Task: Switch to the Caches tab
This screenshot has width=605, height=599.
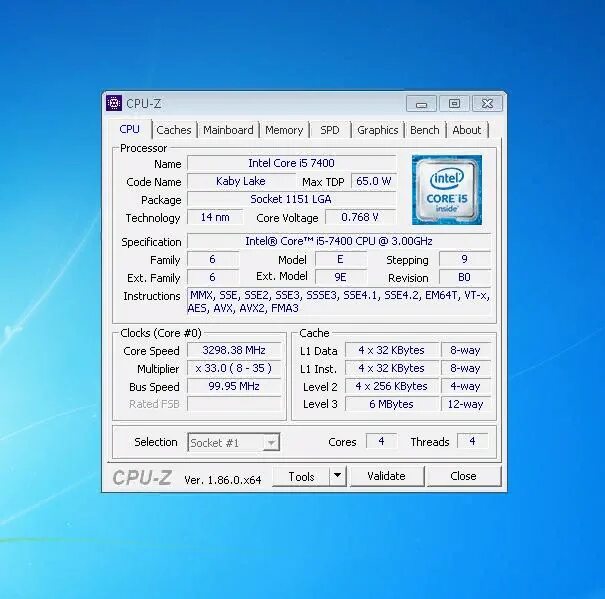Action: coord(174,130)
